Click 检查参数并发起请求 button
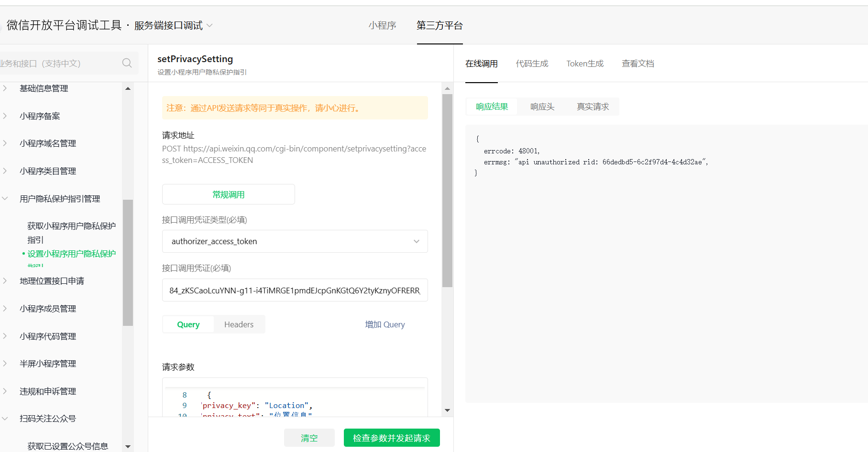 pyautogui.click(x=392, y=438)
